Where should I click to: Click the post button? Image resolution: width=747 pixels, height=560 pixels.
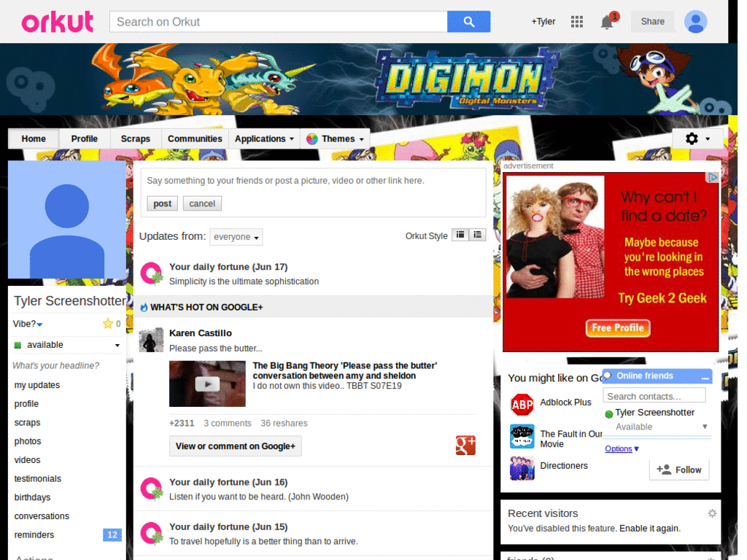tap(162, 204)
